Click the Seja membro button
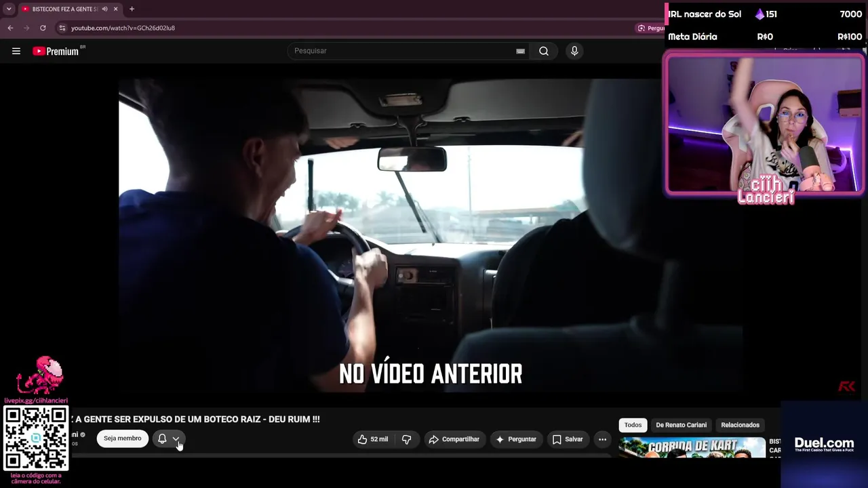The height and width of the screenshot is (488, 868). tap(123, 439)
